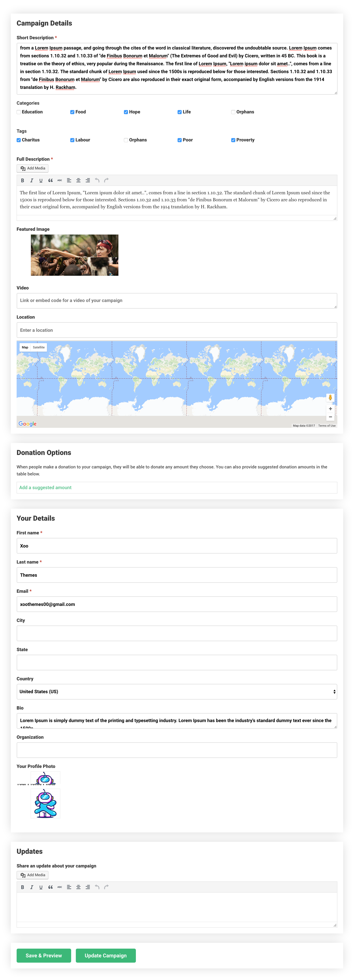
Task: Switch map to Satellite view
Action: coord(39,347)
